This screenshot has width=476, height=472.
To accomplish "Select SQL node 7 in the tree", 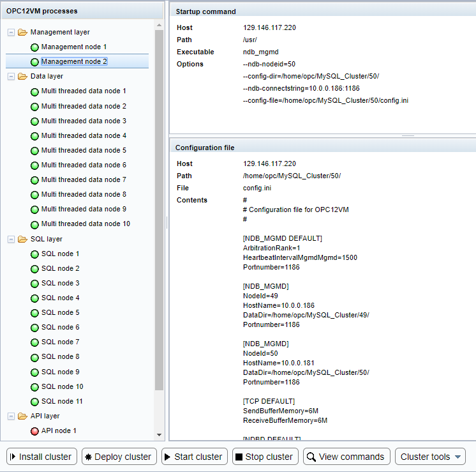I will [x=60, y=342].
